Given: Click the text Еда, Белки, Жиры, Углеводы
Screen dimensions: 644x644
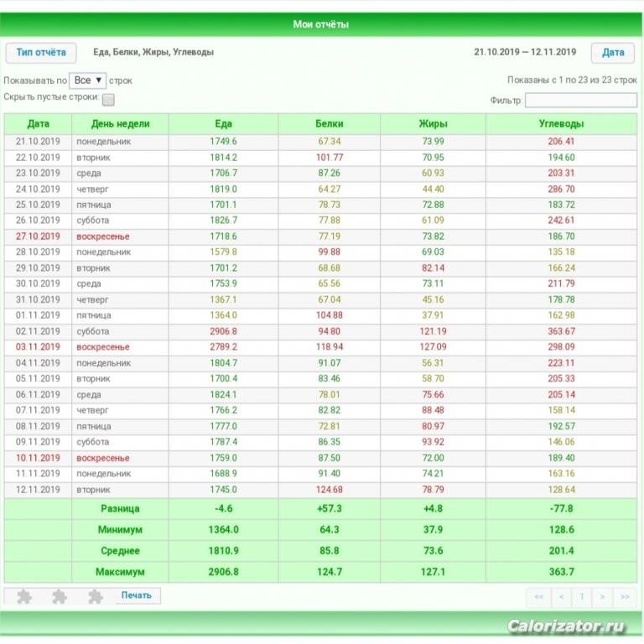Looking at the screenshot, I should [153, 52].
